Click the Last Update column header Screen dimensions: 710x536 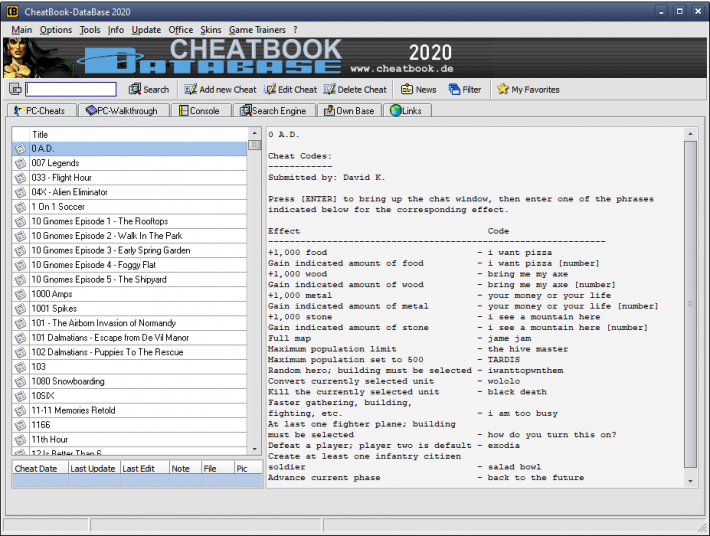[x=94, y=469]
